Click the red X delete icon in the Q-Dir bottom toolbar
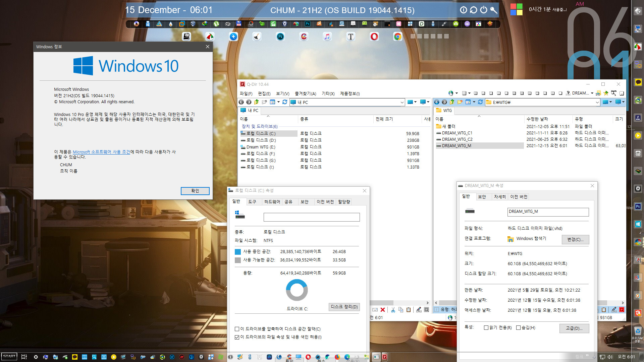 coord(383,310)
